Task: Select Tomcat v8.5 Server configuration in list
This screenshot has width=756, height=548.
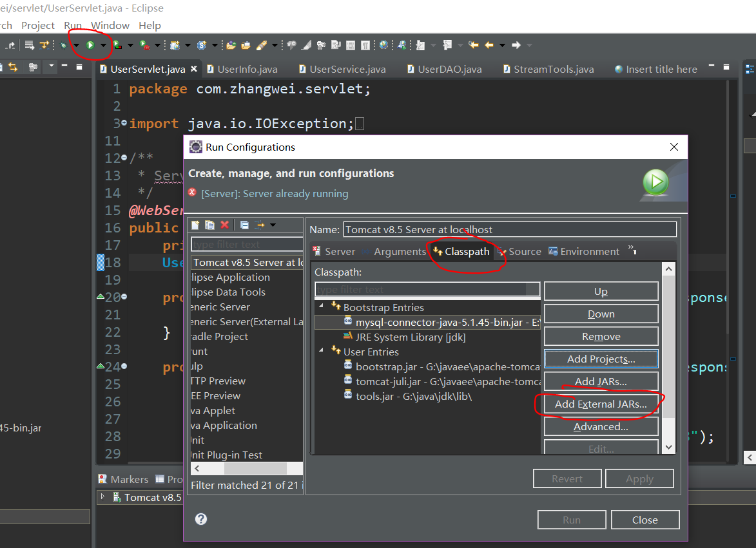Action: 247,263
